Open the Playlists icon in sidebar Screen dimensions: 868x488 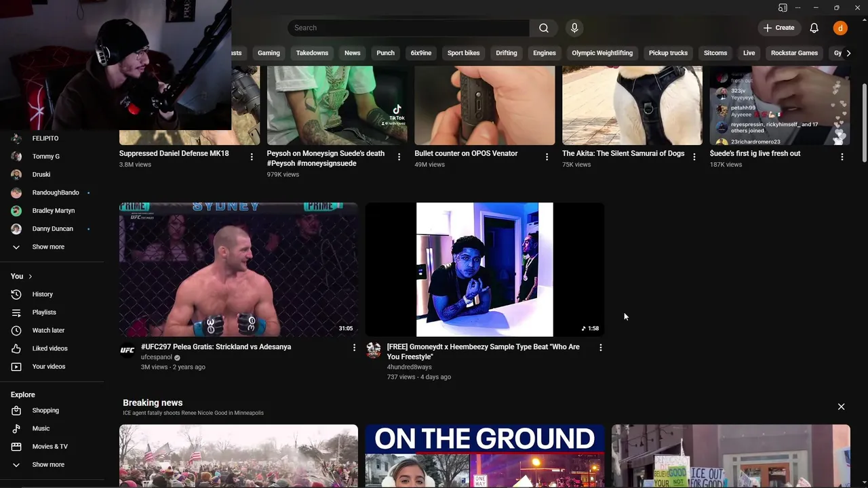pyautogui.click(x=16, y=312)
